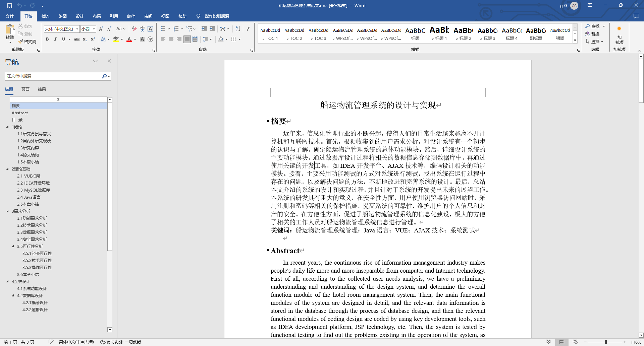Open the 结果 tab in navigation pane
This screenshot has height=346, width=644.
42,89
